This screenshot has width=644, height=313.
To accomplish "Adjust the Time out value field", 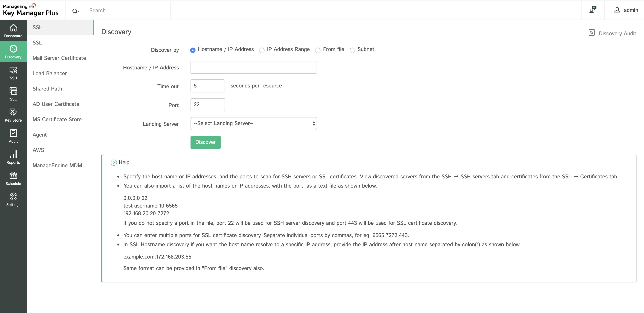I will pos(208,86).
